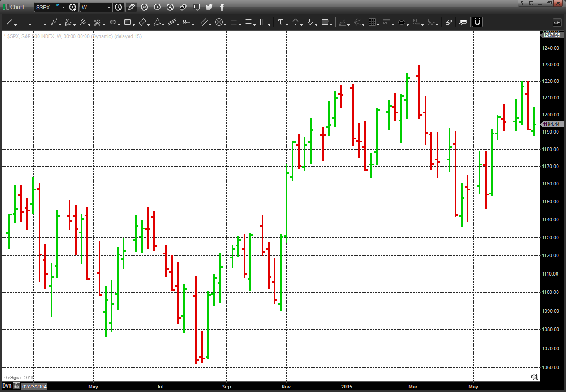Open the $SPX symbol dropdown
The image size is (566, 392).
click(x=50, y=7)
